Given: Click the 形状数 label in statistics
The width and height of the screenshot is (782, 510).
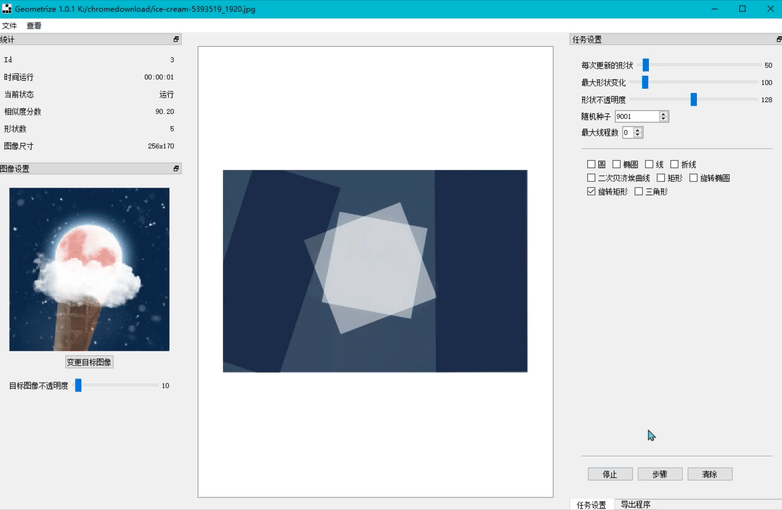Looking at the screenshot, I should (x=15, y=129).
